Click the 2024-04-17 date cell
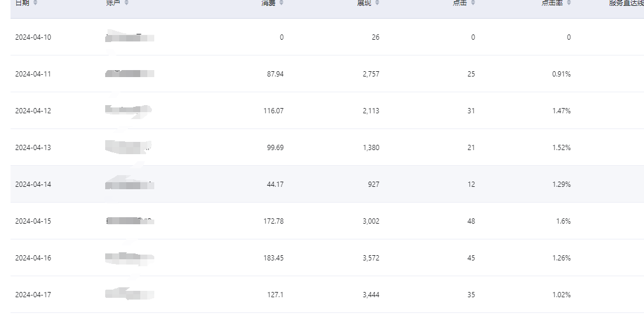The width and height of the screenshot is (644, 320). click(33, 295)
